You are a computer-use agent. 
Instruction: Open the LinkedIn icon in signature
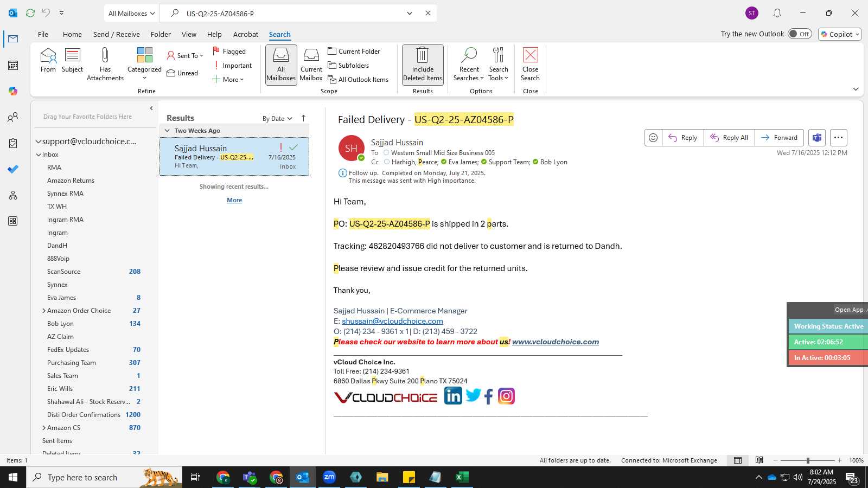pyautogui.click(x=453, y=396)
